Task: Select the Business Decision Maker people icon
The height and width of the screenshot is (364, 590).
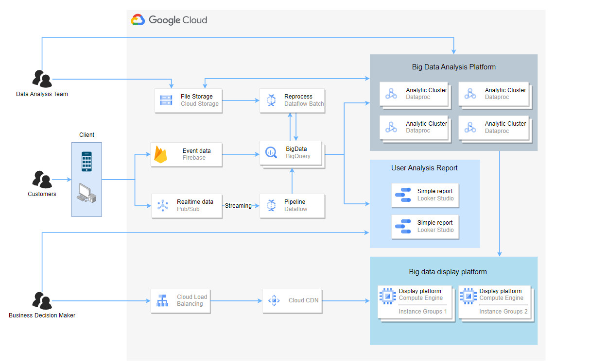Action: (x=42, y=301)
